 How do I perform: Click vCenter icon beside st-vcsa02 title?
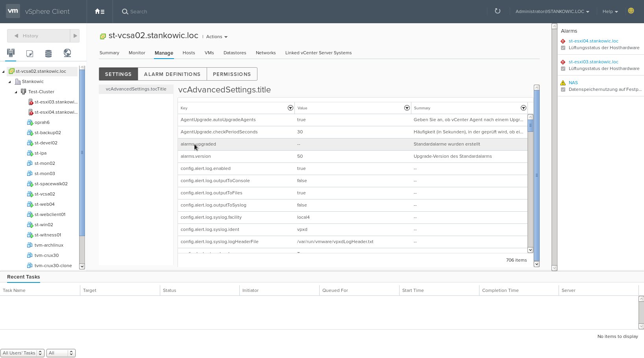[103, 36]
